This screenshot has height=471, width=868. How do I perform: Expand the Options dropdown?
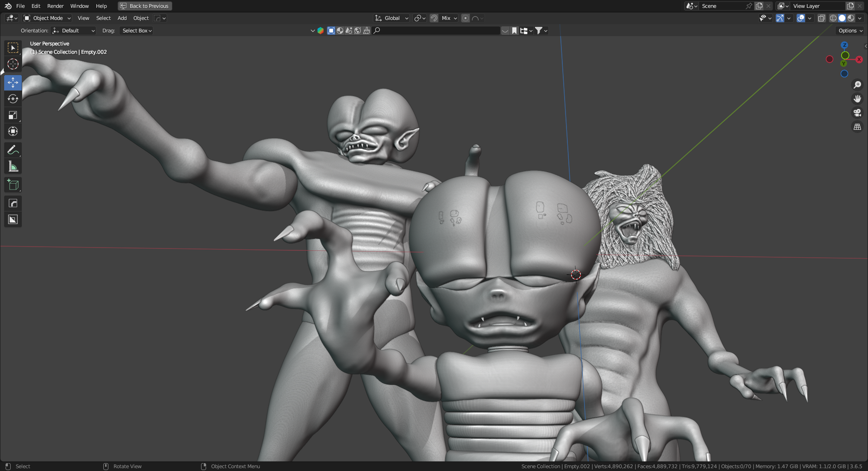click(x=850, y=31)
